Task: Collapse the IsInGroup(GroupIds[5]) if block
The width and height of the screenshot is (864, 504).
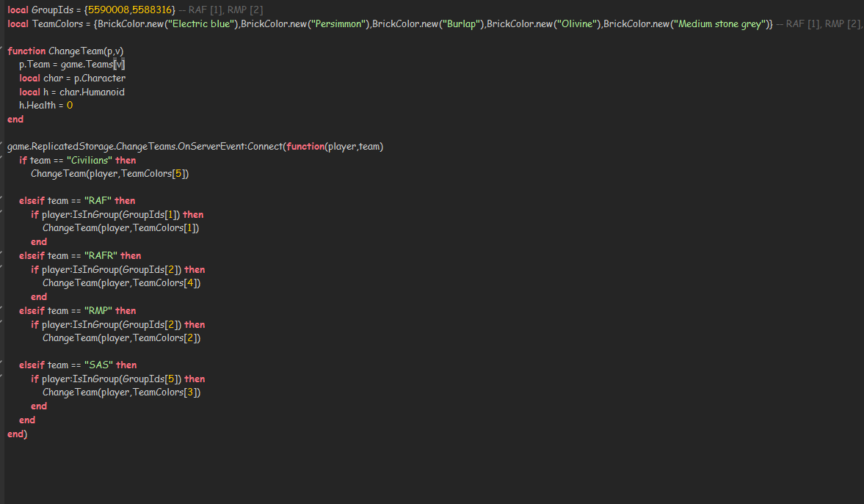Action: [x=4, y=375]
